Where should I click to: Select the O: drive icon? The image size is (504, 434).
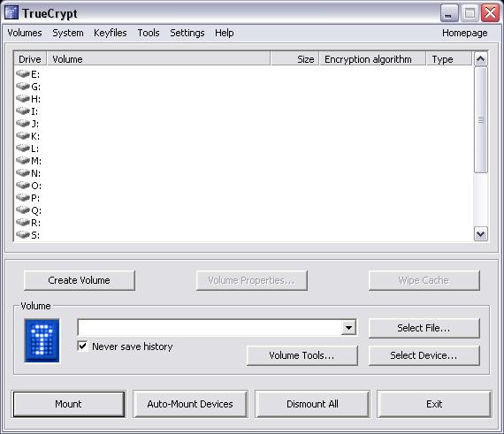coord(23,185)
